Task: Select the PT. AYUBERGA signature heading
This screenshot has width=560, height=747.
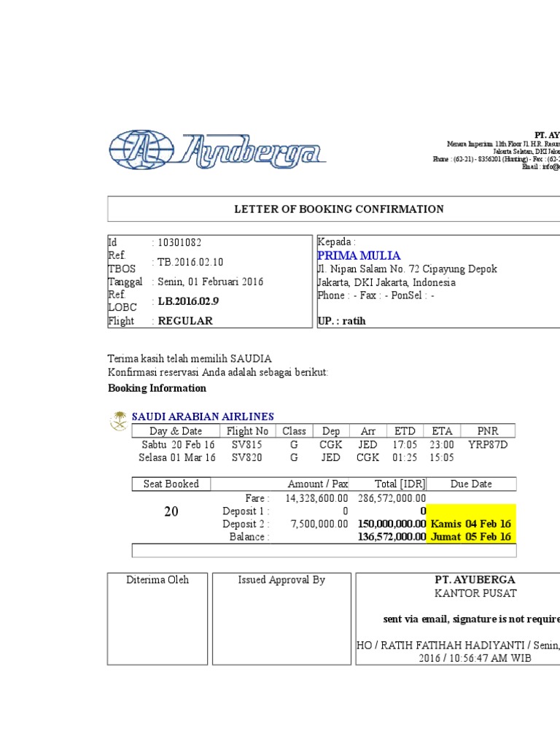Action: click(x=475, y=579)
